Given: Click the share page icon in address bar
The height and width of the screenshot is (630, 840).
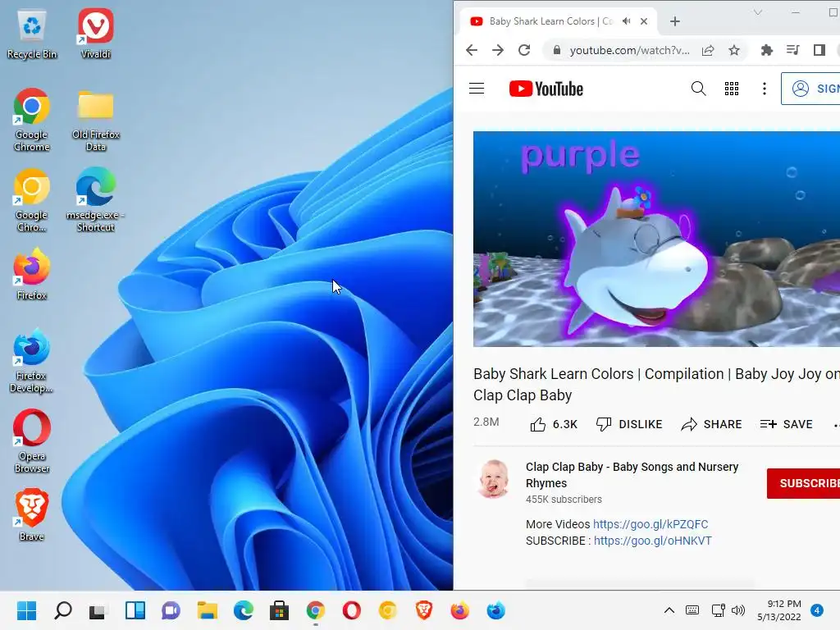Looking at the screenshot, I should click(x=708, y=50).
